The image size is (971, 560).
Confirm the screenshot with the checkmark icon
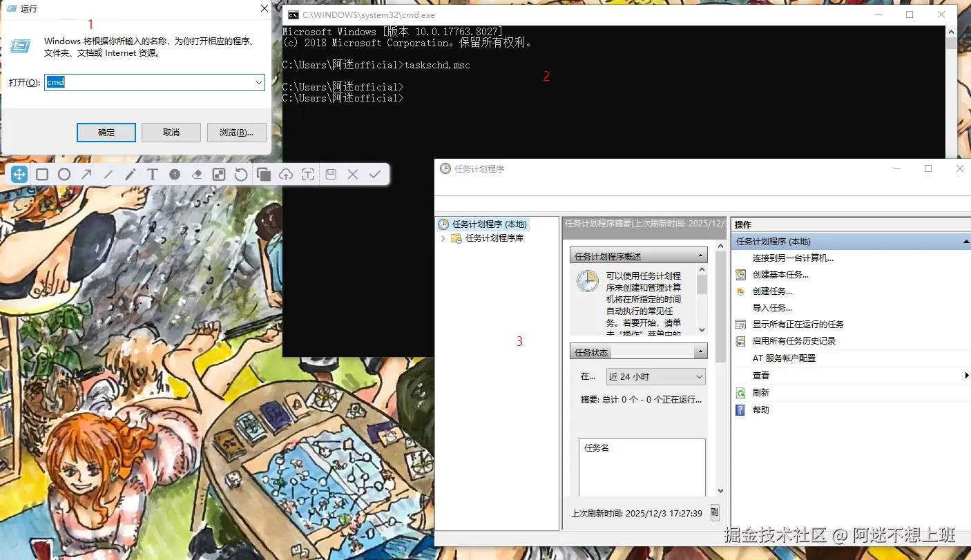(x=375, y=175)
